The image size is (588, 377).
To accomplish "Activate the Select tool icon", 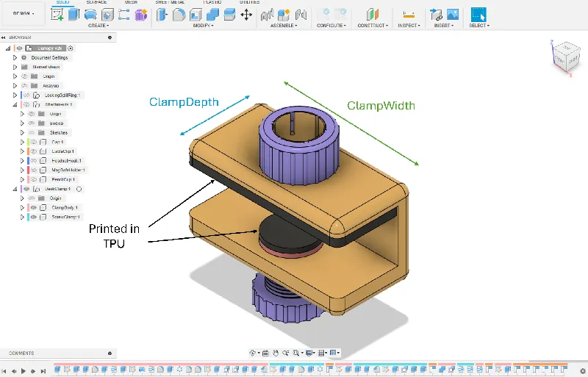I will 478,14.
